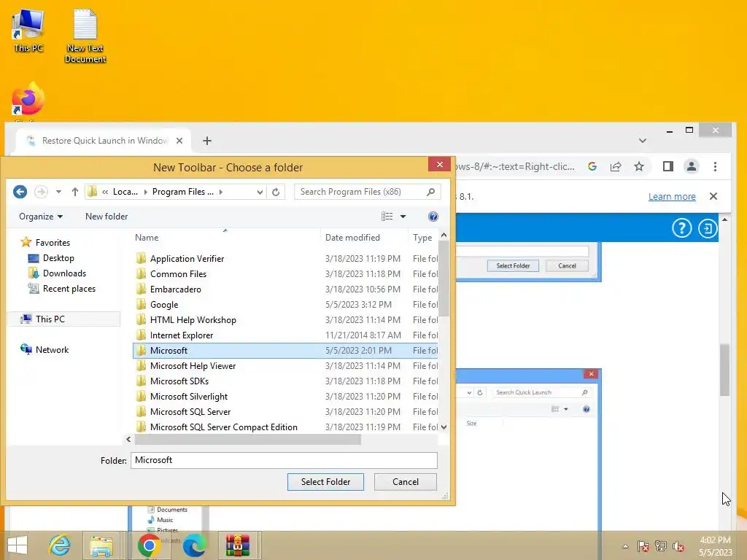Select Microsoft SQL Server Compact Edition folder
This screenshot has height=560, width=747.
click(x=285, y=427)
